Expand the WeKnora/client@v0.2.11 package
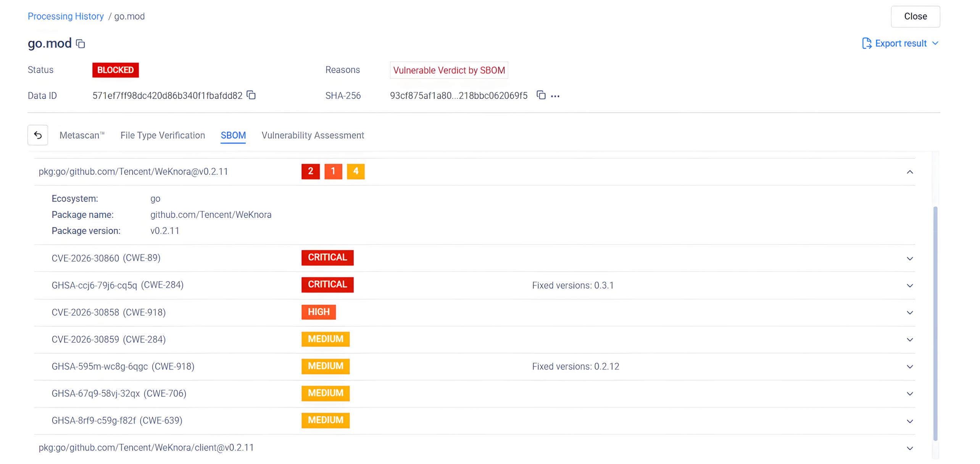This screenshot has width=980, height=464. pos(909,448)
